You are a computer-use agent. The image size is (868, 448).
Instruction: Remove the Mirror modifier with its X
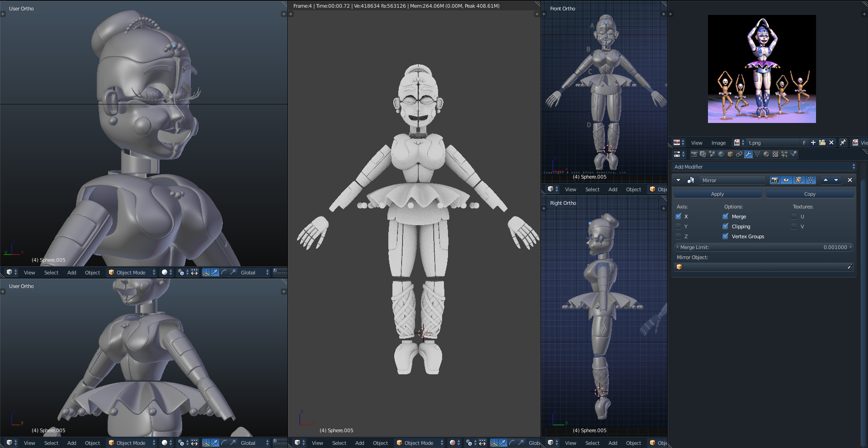[850, 180]
